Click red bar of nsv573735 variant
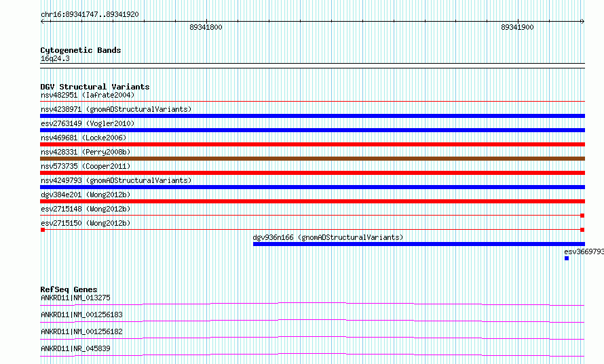Viewport: 604px width, 364px height. [x=312, y=173]
